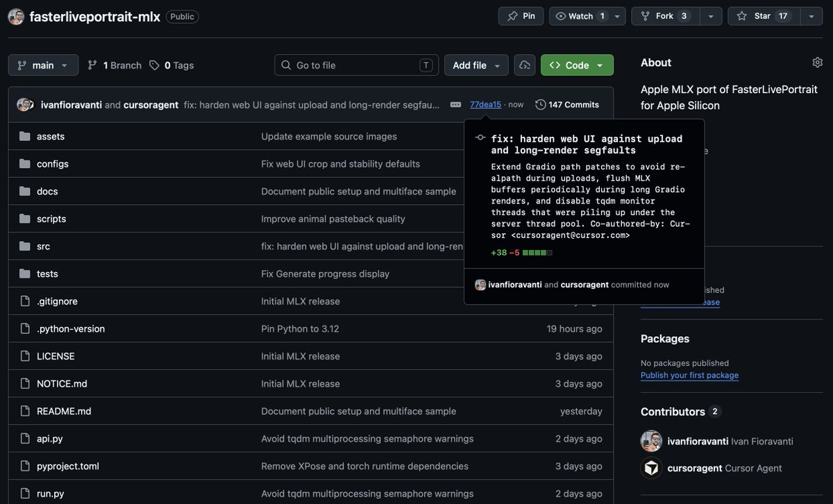The height and width of the screenshot is (504, 833).
Task: Click cursoragent contributor avatar icon
Action: [651, 468]
